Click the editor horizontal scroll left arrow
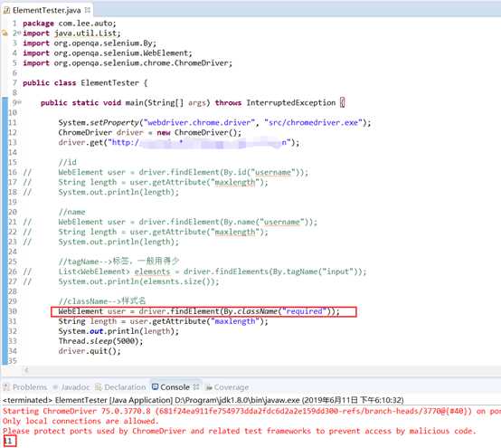Screen dimensions: 501x448 (x=26, y=370)
